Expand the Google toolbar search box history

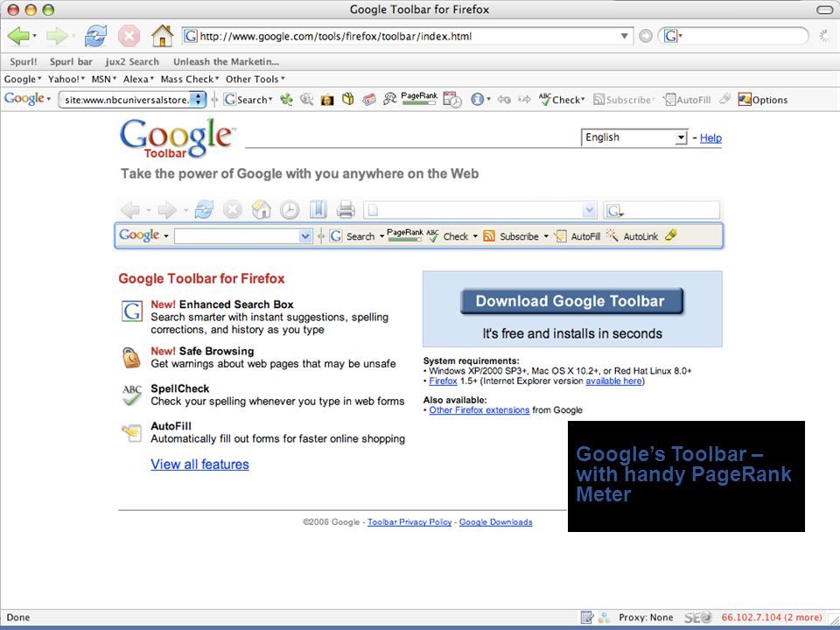coord(199,100)
